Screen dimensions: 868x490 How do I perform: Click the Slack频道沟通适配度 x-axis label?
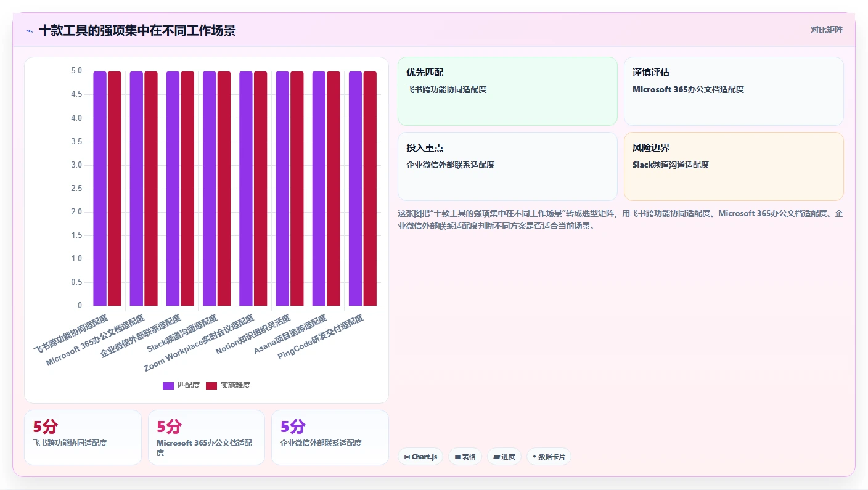pos(182,333)
